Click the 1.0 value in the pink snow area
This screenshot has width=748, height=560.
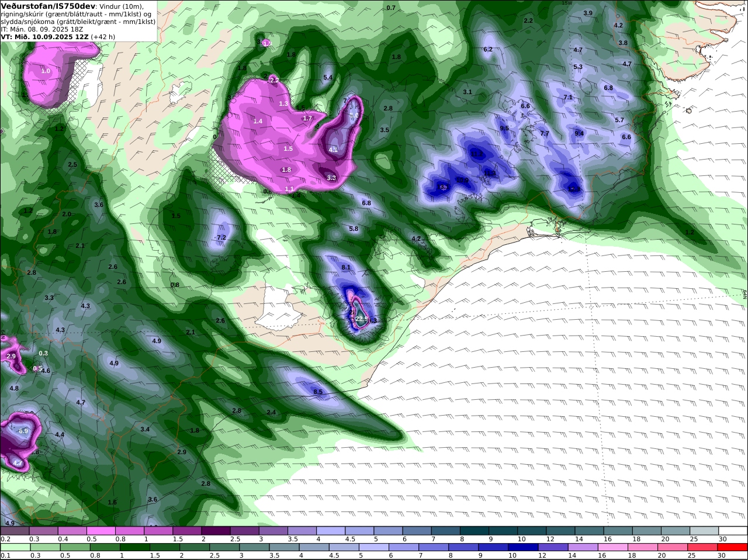[46, 71]
